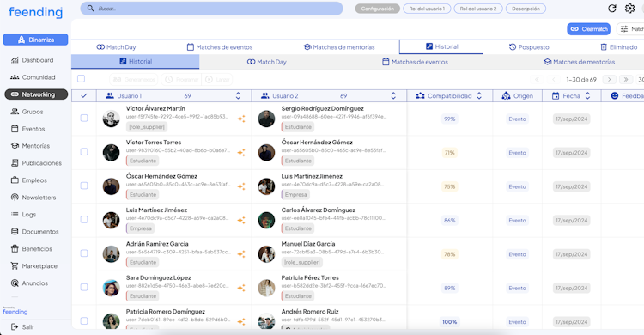Open Publicaciones section

[x=36, y=163]
